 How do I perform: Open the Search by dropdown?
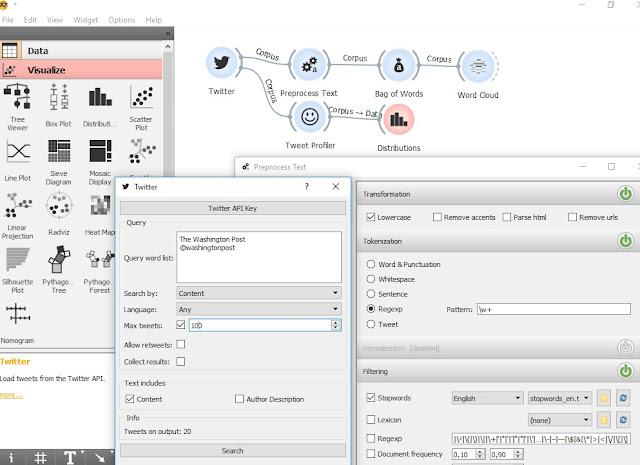tap(259, 293)
